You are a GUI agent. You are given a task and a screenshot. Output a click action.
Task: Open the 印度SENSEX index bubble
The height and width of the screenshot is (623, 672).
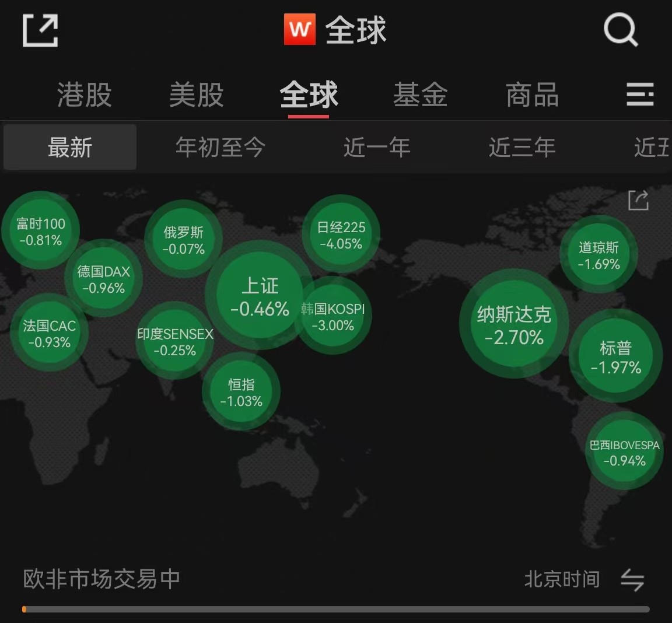coord(175,341)
